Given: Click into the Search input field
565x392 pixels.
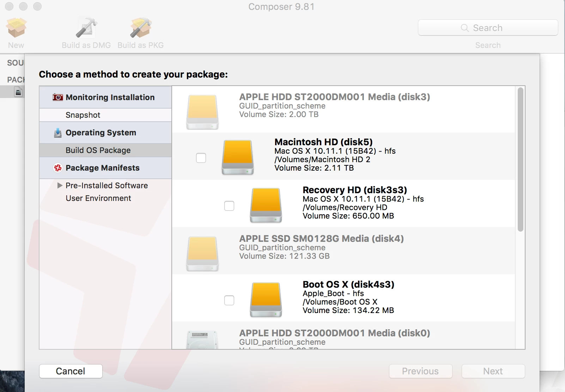Looking at the screenshot, I should pos(488,28).
